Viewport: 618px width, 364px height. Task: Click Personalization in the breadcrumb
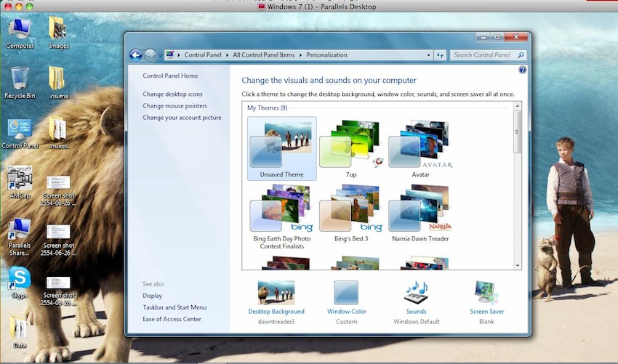pos(326,55)
